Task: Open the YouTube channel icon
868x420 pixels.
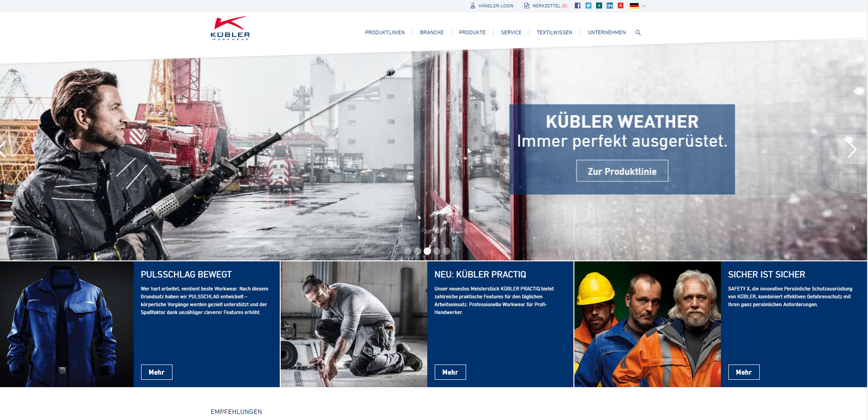Action: (621, 6)
